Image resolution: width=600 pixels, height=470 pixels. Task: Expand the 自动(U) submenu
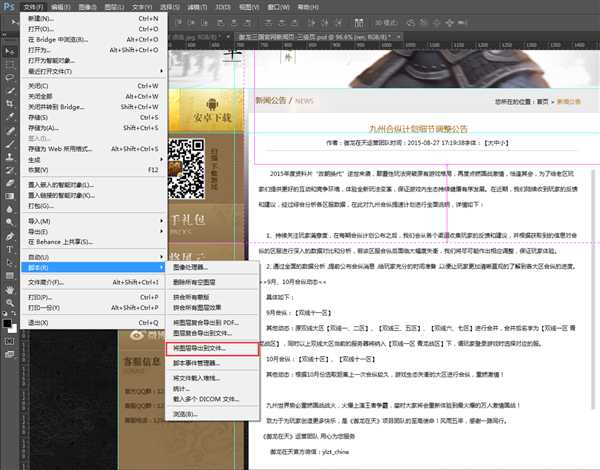pos(93,257)
